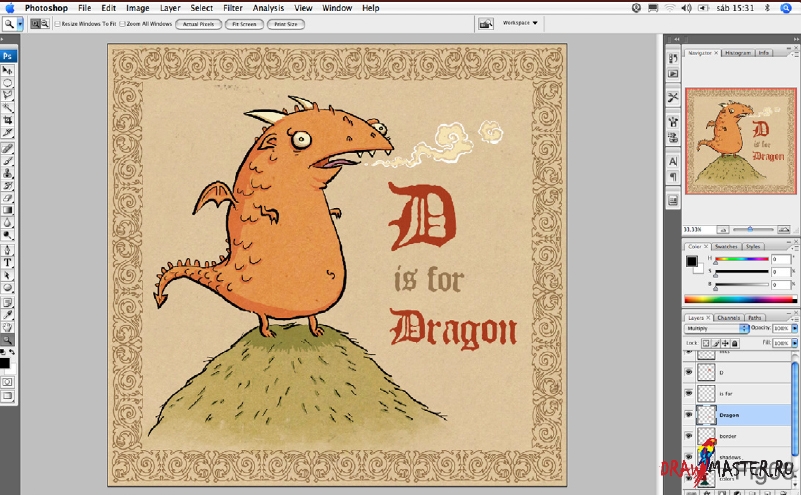Select the Ellipse shape tool

[7, 287]
